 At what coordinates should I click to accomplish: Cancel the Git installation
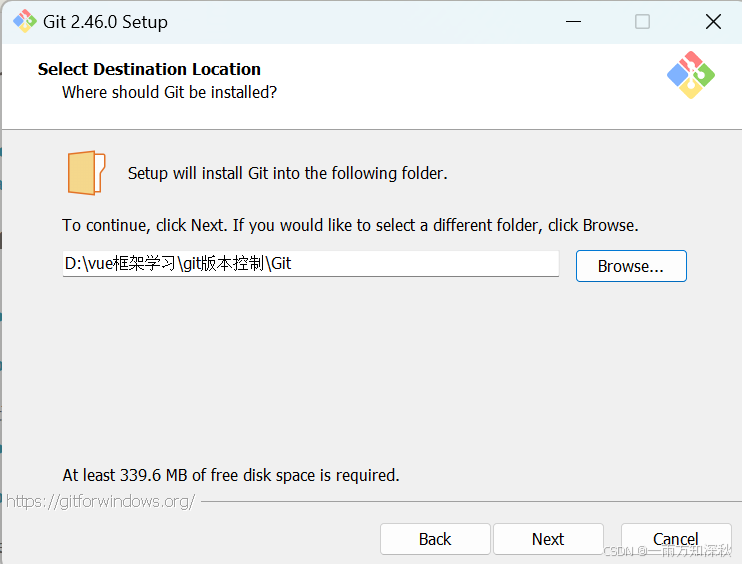click(x=676, y=539)
